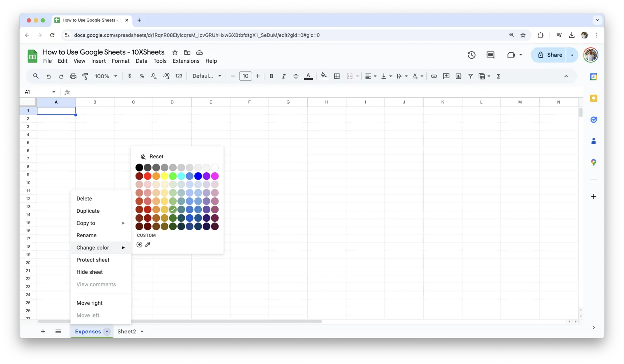Open Google Keep side panel

click(x=594, y=98)
